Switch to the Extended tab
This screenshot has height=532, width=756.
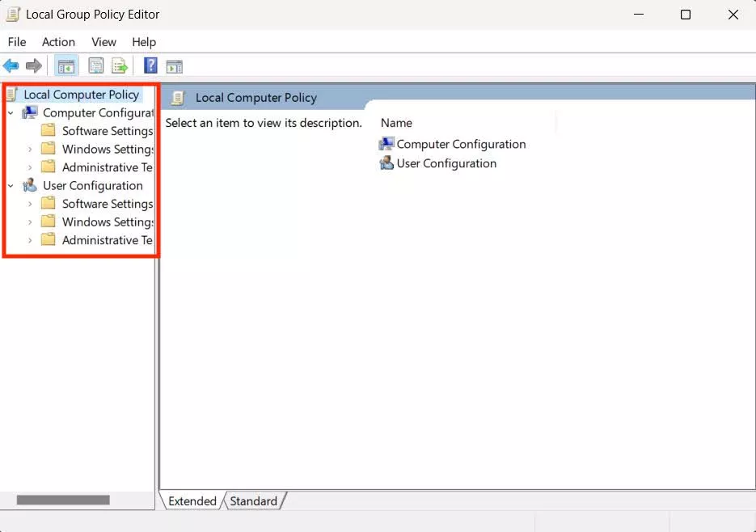(192, 501)
